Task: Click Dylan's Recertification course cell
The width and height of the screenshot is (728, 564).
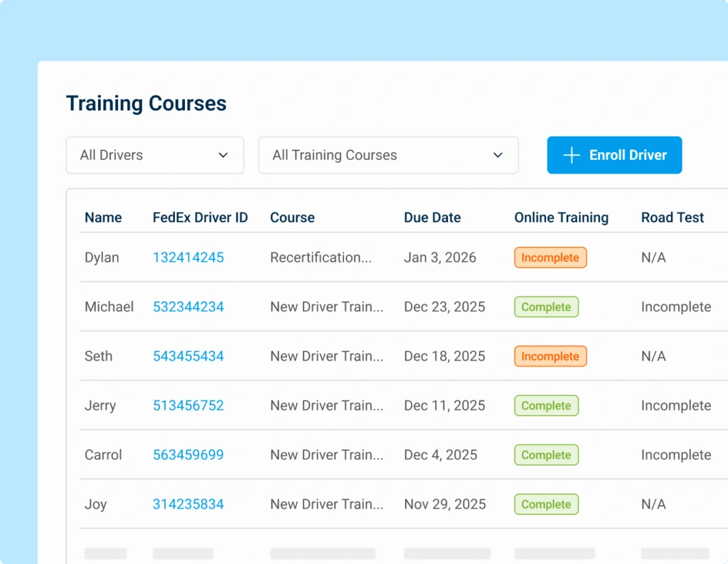Action: pos(321,257)
